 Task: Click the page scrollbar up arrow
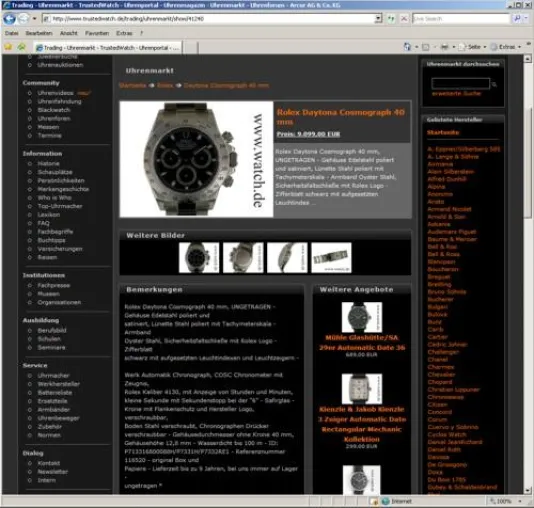point(527,59)
